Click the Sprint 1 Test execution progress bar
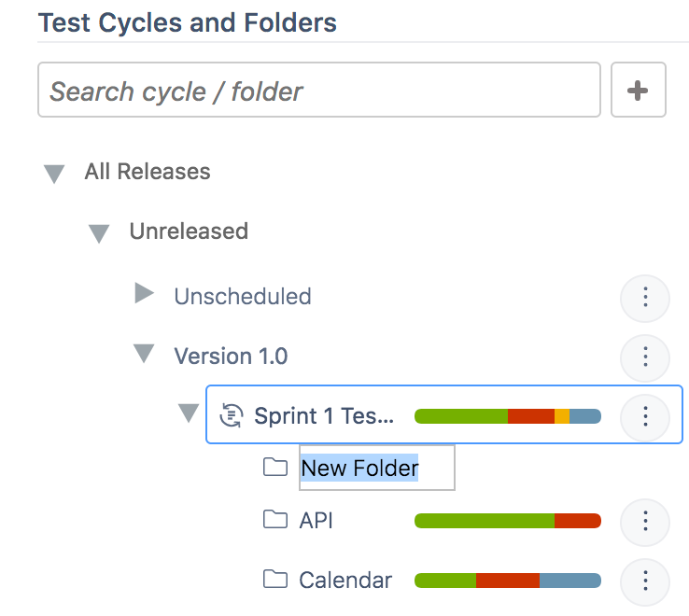 [507, 415]
